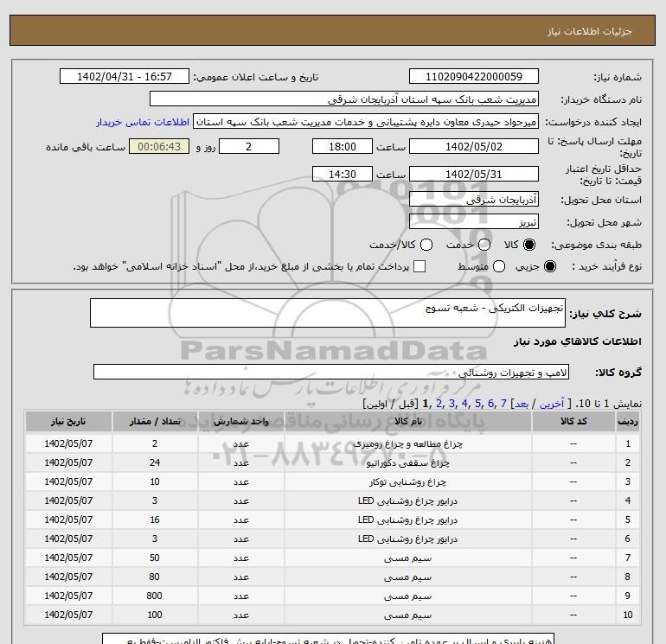
Task: Click the واحد شمارش column header
Action: [241, 421]
